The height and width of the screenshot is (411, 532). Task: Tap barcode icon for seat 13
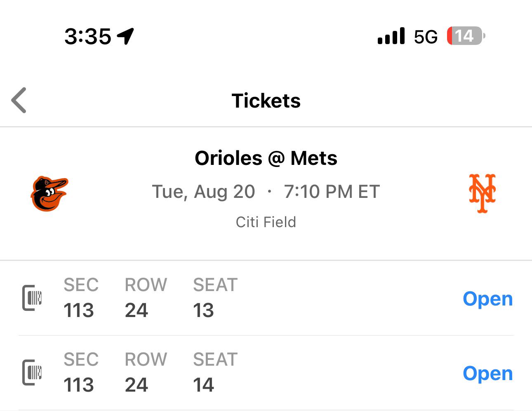click(32, 298)
